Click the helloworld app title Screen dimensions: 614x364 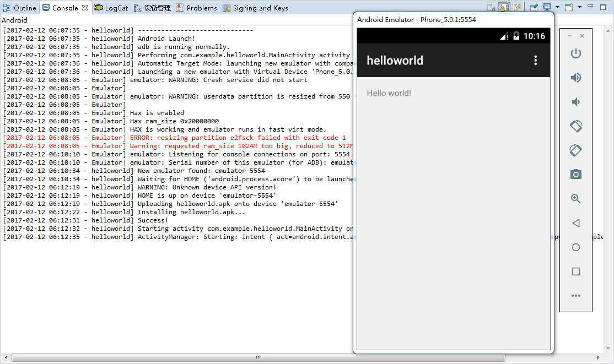[395, 60]
